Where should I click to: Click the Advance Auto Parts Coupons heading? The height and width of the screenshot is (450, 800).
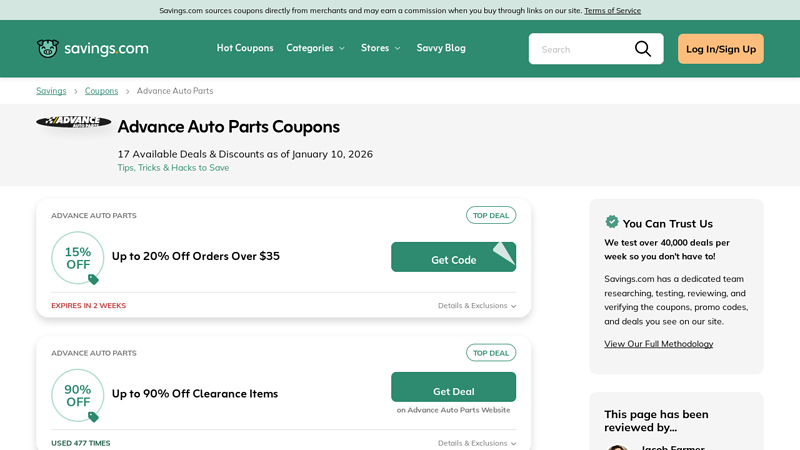coord(229,127)
